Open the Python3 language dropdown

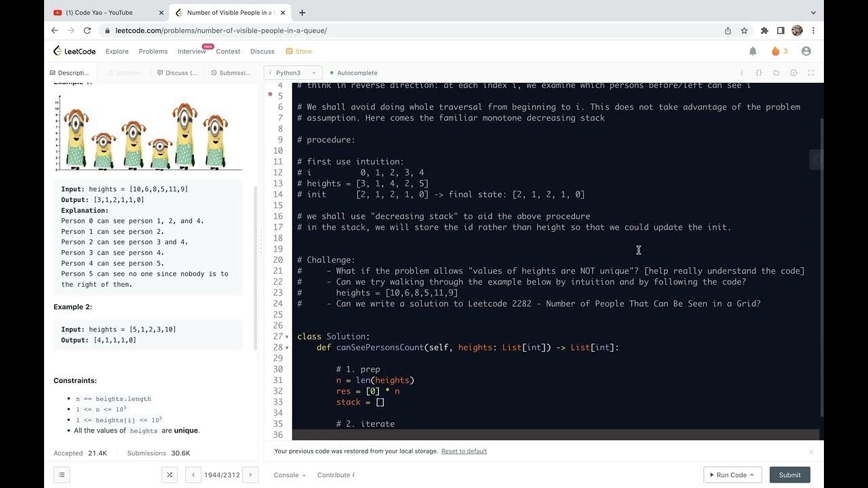pos(293,73)
